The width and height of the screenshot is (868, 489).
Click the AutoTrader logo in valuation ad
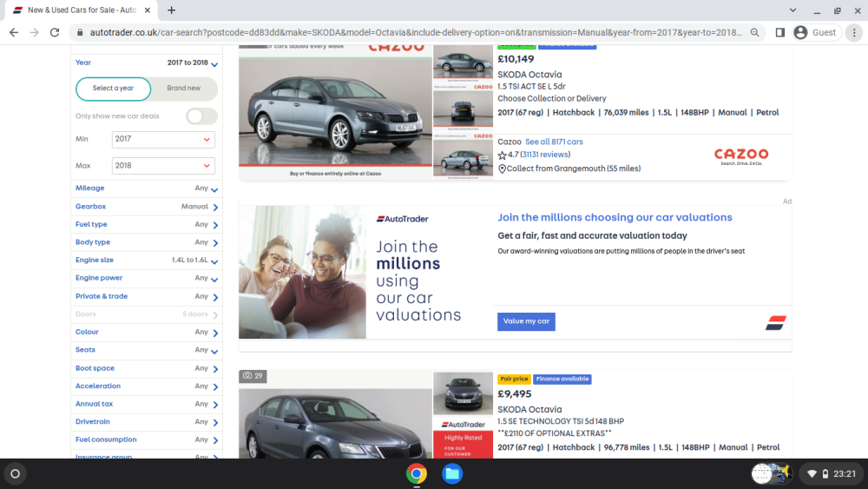(x=403, y=219)
